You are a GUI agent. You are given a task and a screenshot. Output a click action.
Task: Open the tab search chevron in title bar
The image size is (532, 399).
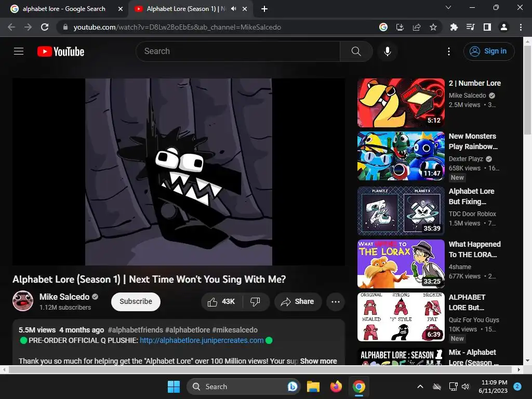point(448,7)
